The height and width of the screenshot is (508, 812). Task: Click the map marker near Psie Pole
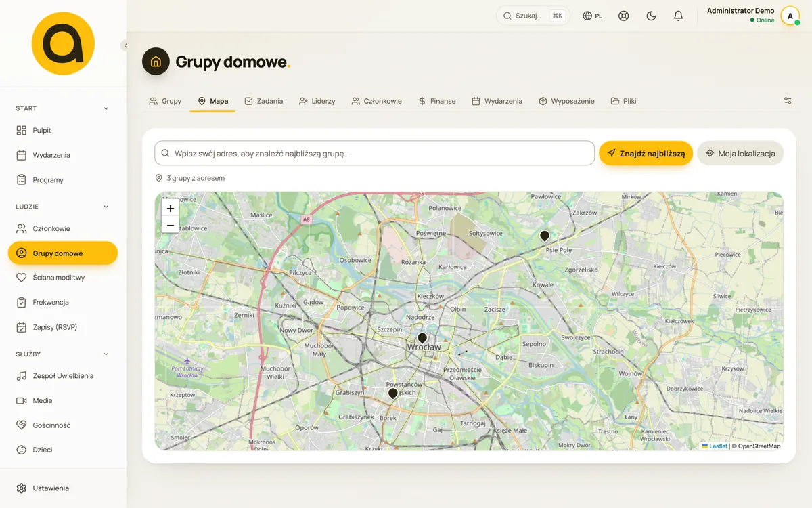(545, 236)
